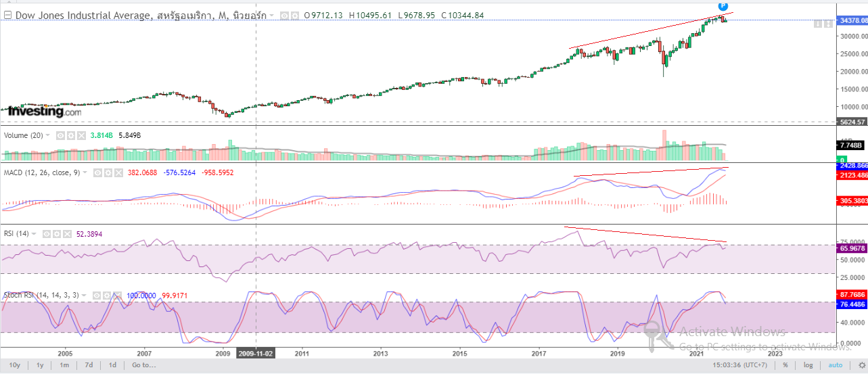Expand RSI (14) dropdown arrow
This screenshot has height=374, width=868.
[34, 233]
